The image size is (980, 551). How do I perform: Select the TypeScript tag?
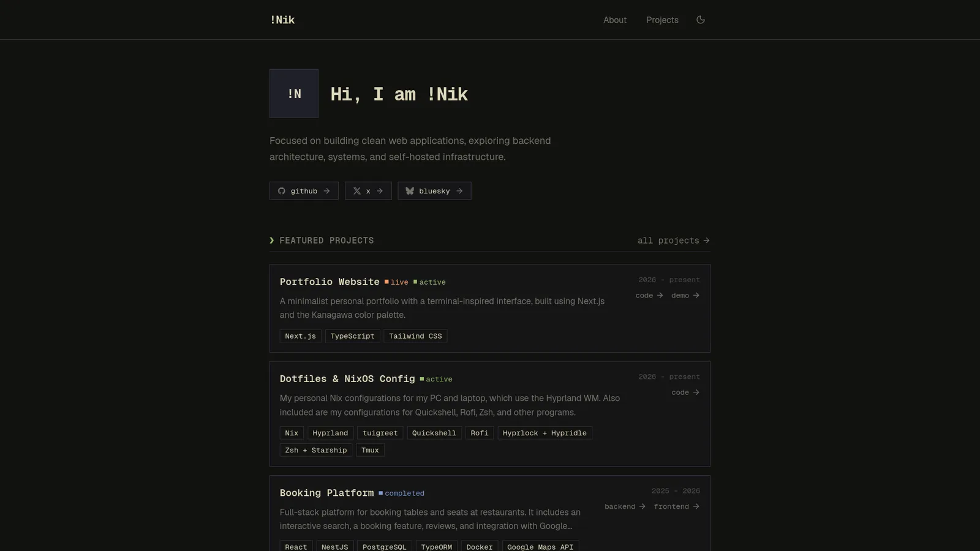click(x=352, y=336)
